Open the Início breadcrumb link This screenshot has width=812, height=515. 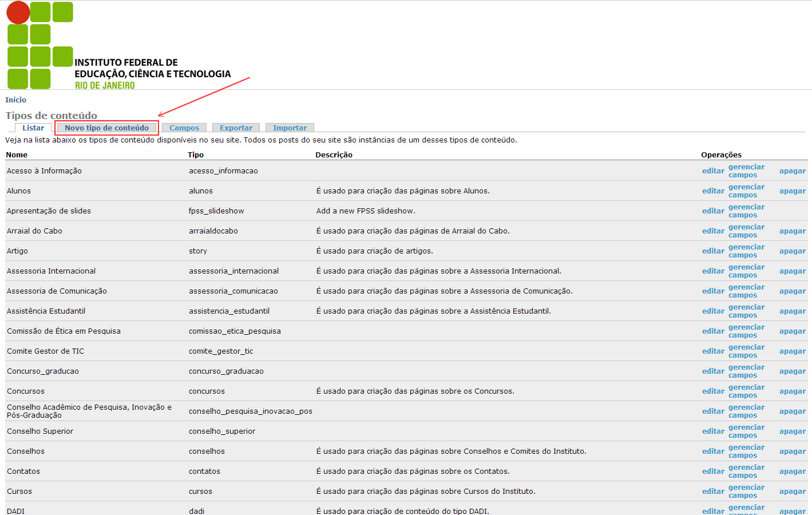(x=15, y=100)
